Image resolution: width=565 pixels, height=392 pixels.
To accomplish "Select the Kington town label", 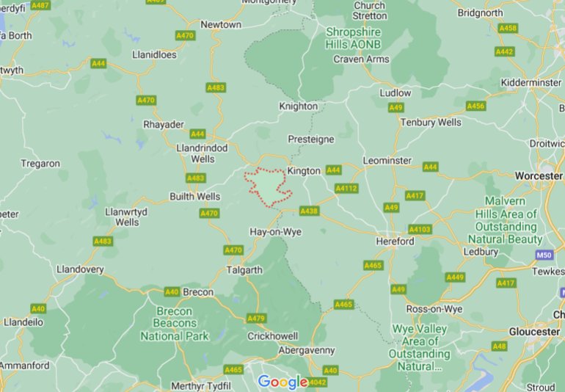I will click(304, 171).
